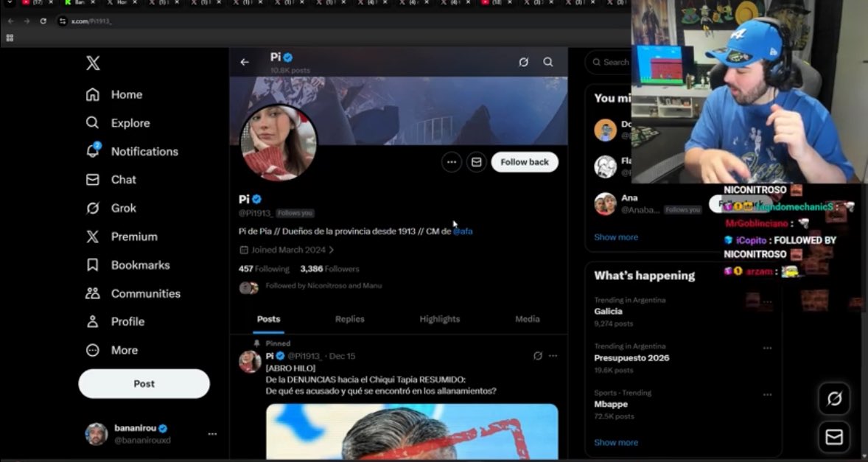Open Grok from the sidebar
This screenshot has height=462, width=868.
[x=111, y=208]
